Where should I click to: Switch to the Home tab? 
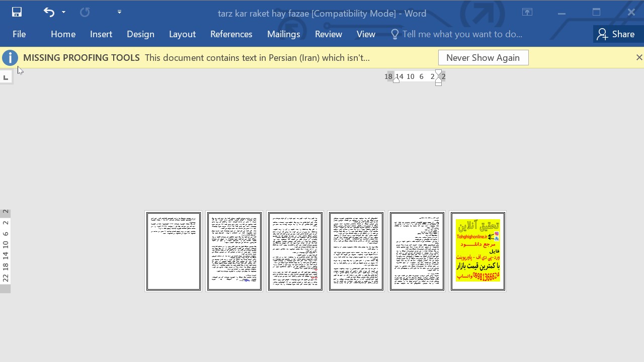[63, 34]
